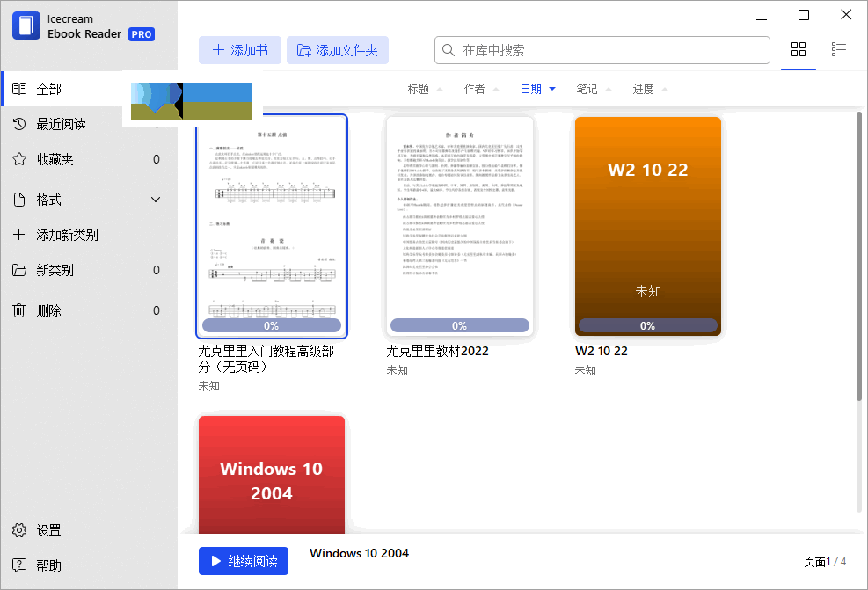The height and width of the screenshot is (590, 868).
Task: Open 设置 settings
Action: [x=37, y=531]
